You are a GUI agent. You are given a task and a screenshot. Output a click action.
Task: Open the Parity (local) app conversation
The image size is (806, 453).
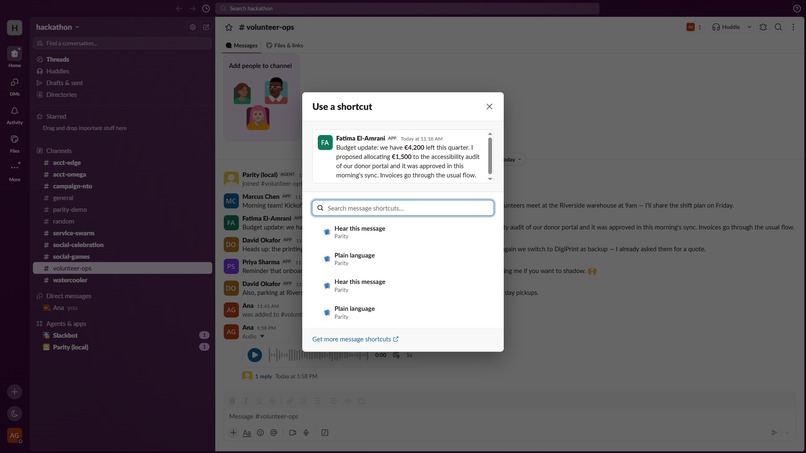(122, 347)
